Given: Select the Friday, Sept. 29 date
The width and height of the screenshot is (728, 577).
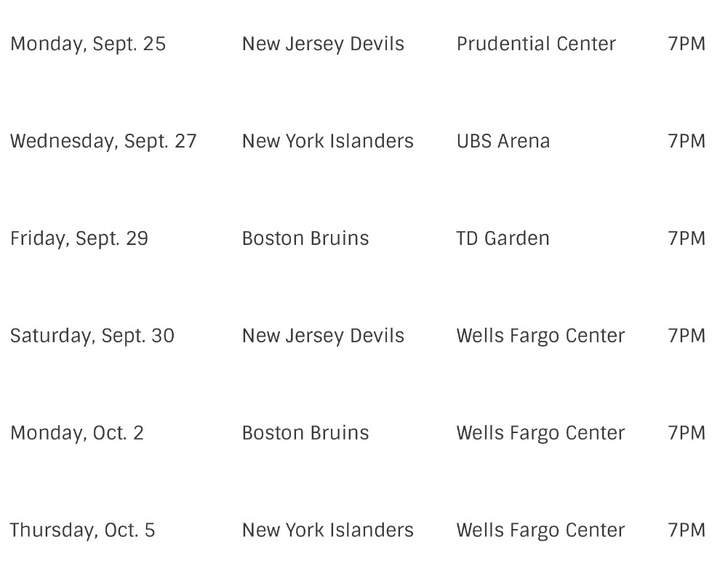Looking at the screenshot, I should tap(79, 238).
